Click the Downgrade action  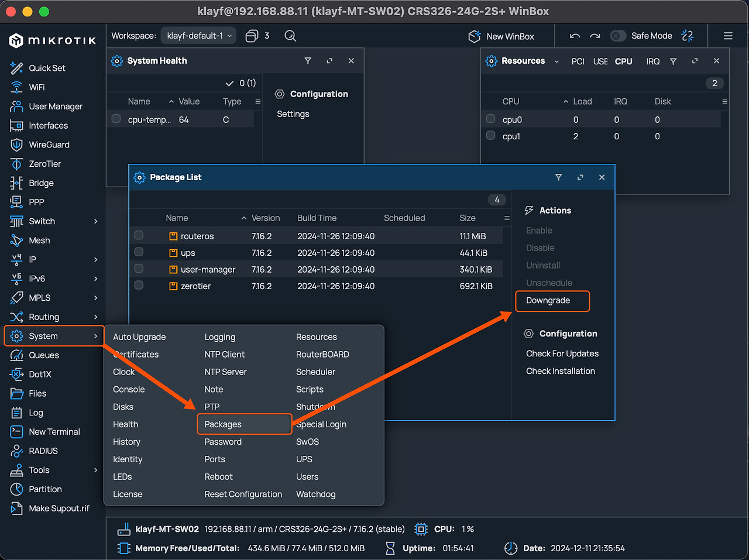548,301
